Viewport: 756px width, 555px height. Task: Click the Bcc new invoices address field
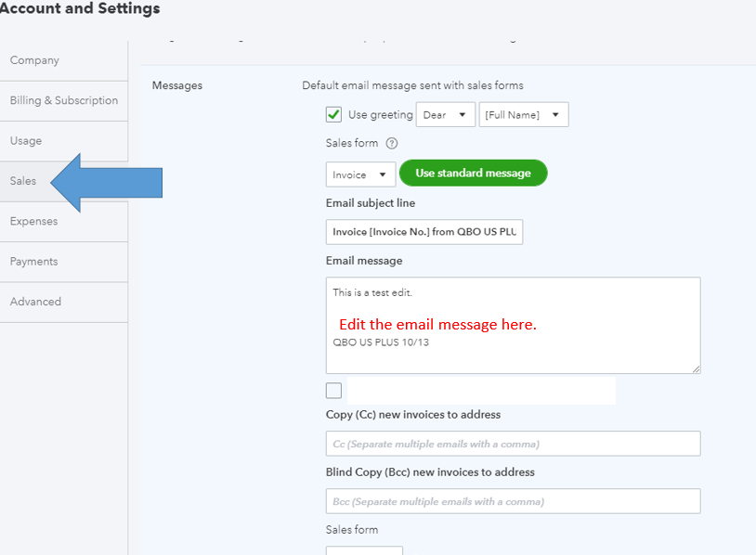pos(513,500)
